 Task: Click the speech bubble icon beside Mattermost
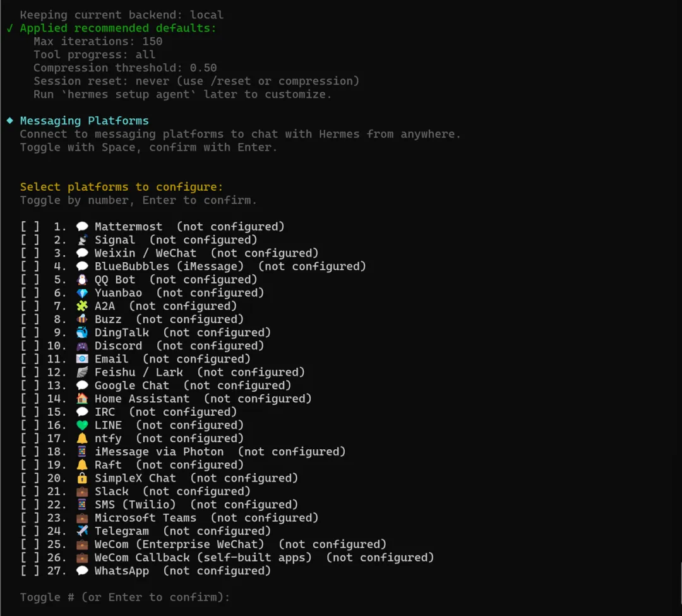(81, 226)
